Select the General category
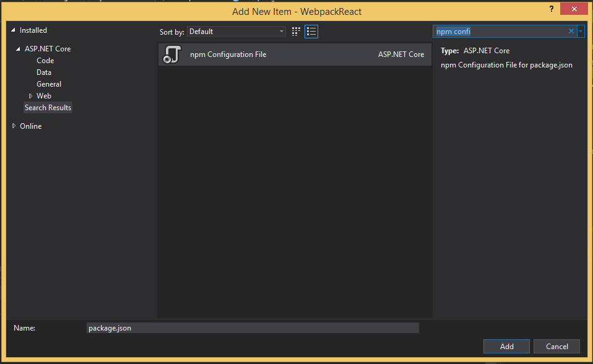593x364 pixels. 49,84
